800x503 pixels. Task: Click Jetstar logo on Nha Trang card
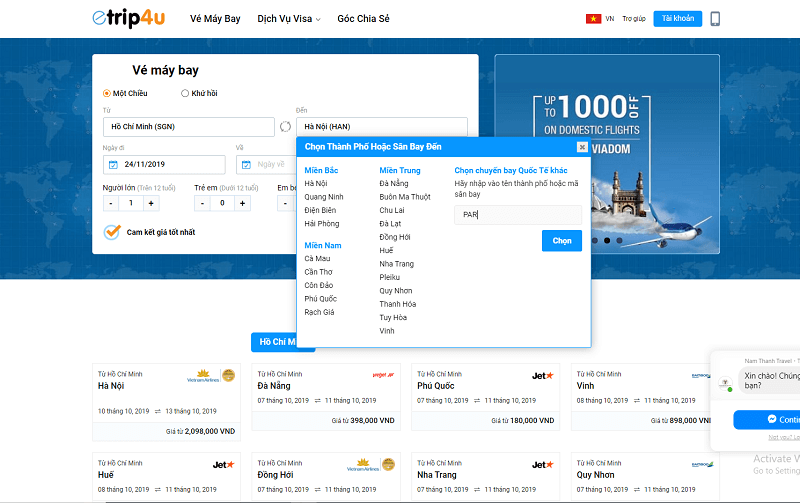542,465
